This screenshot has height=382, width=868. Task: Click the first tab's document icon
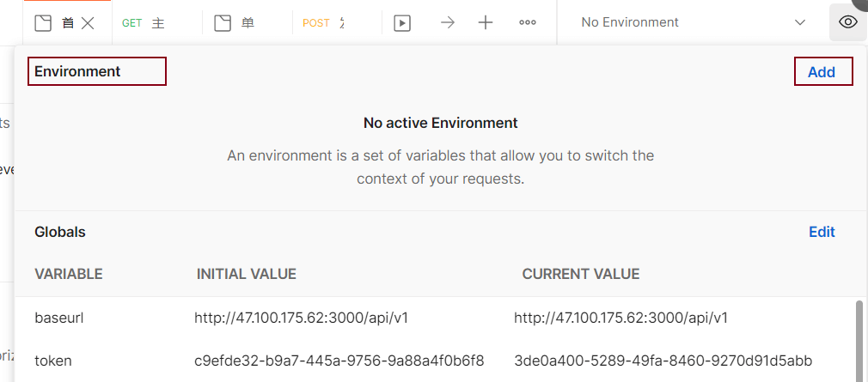click(x=43, y=23)
